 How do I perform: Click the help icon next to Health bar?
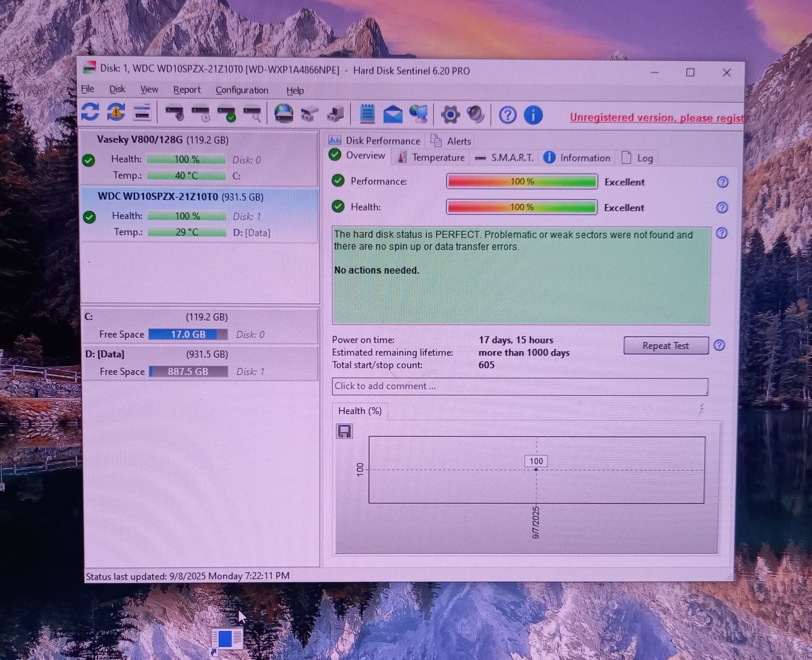(722, 208)
